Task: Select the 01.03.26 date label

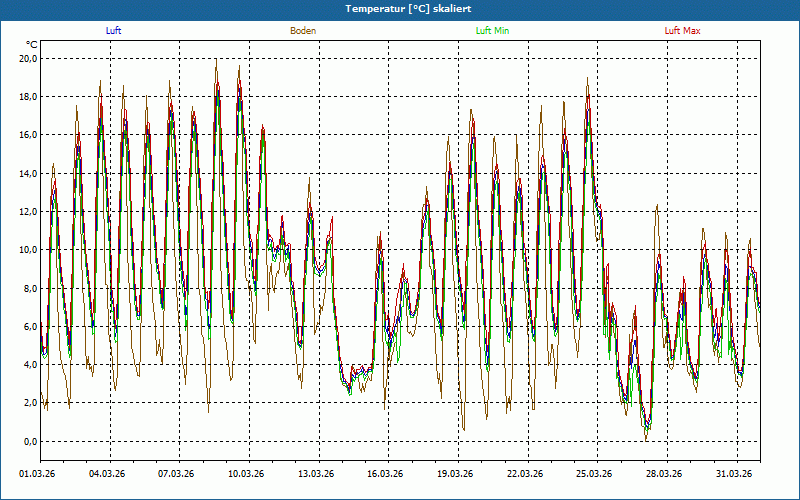Action: 38,474
